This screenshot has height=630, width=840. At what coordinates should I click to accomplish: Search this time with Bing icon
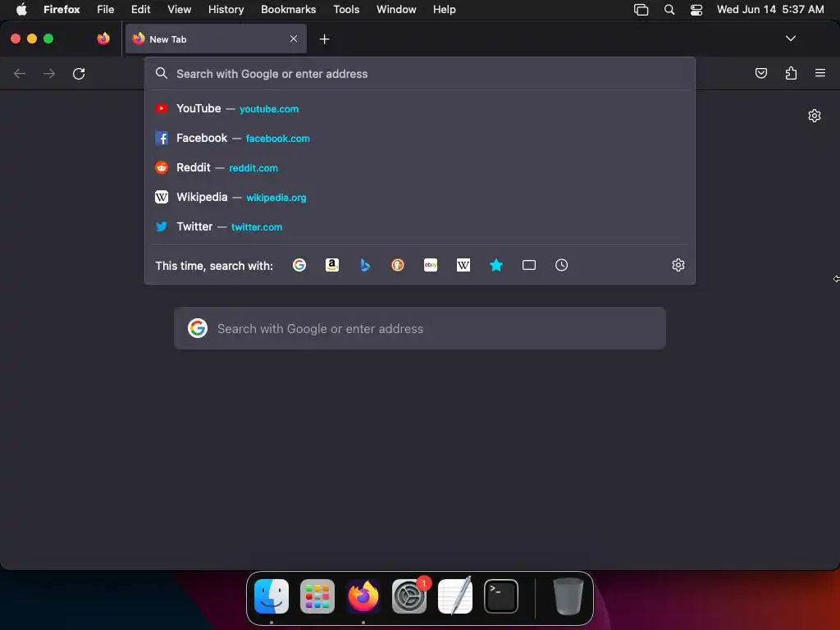coord(365,265)
